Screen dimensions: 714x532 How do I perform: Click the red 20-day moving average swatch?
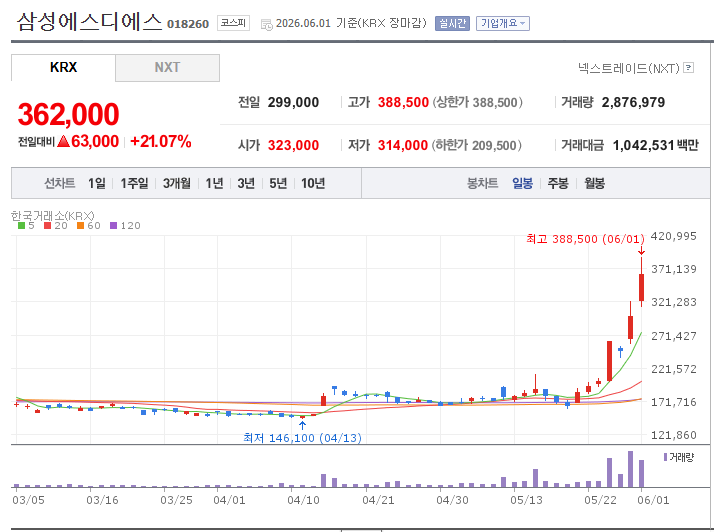47,225
